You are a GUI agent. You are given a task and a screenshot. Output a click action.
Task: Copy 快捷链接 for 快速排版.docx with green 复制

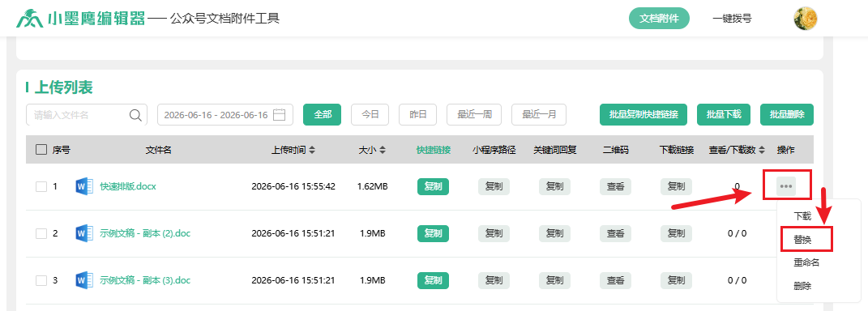click(433, 186)
